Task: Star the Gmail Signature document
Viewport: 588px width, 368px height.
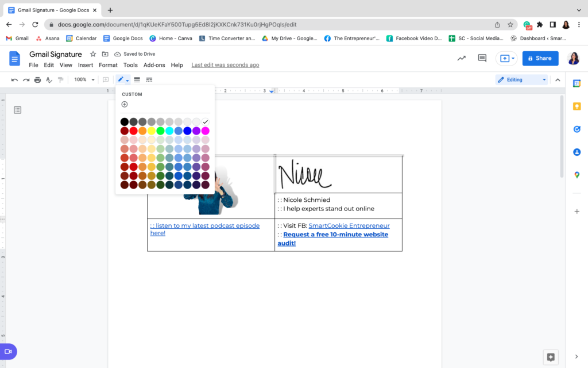Action: 93,54
